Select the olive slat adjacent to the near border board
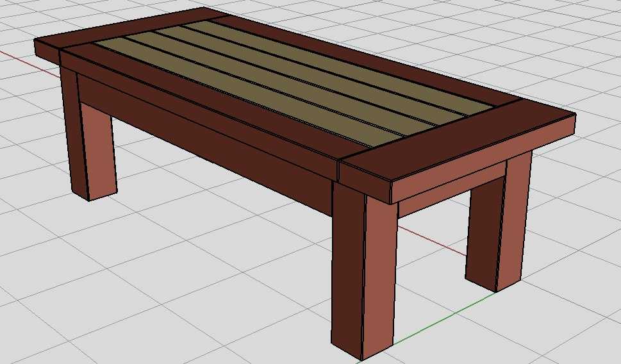 pos(249,93)
